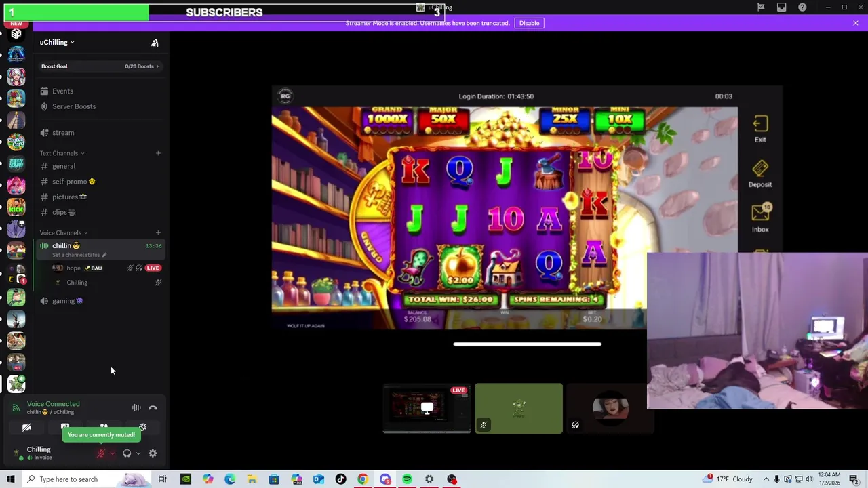The image size is (868, 488).
Task: Click Set a channel status
Action: point(79,255)
